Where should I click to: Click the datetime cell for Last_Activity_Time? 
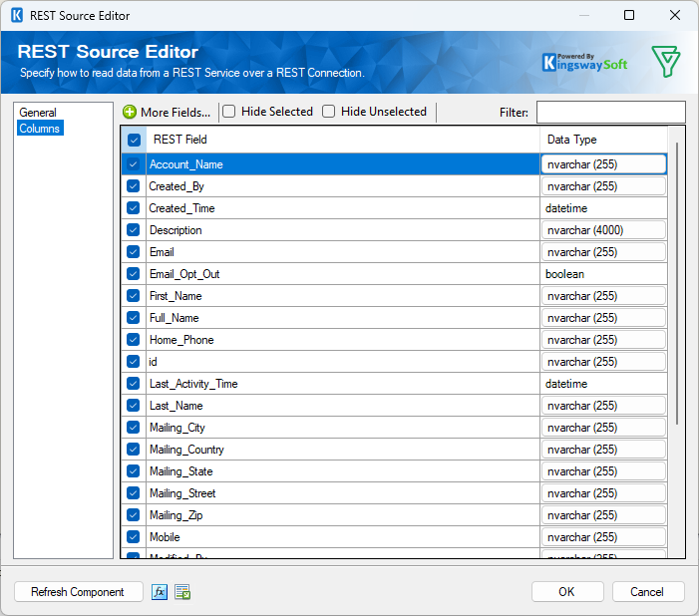(x=603, y=384)
